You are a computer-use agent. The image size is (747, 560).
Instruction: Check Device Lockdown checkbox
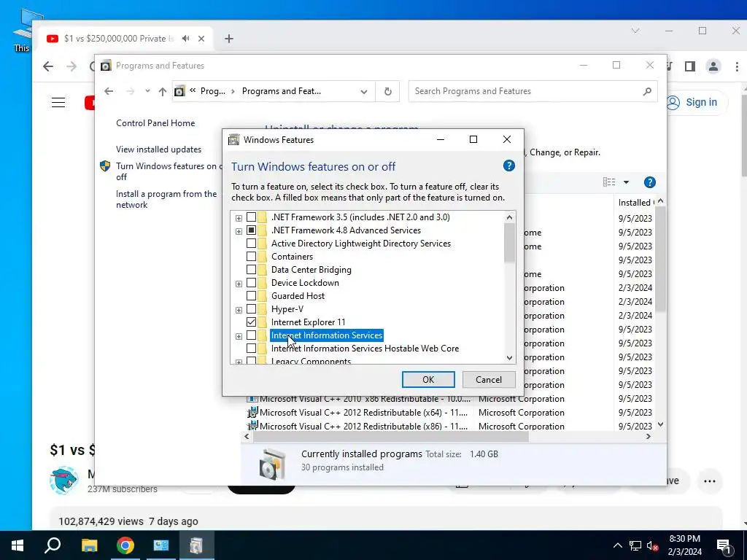pyautogui.click(x=251, y=283)
